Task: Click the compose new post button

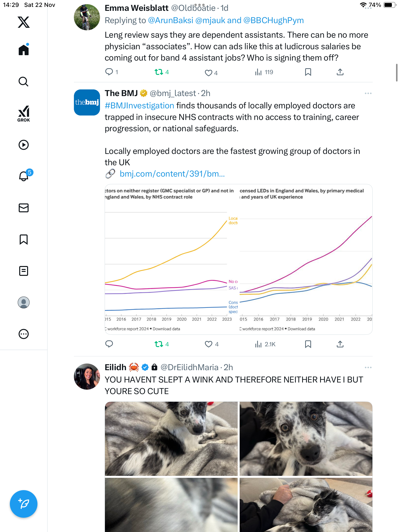Action: click(x=24, y=504)
